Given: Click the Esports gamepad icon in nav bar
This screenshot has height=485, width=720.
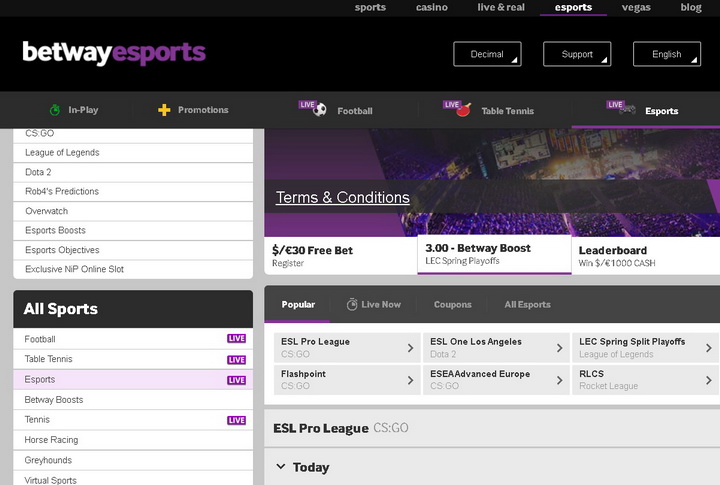Looking at the screenshot, I should 627,110.
